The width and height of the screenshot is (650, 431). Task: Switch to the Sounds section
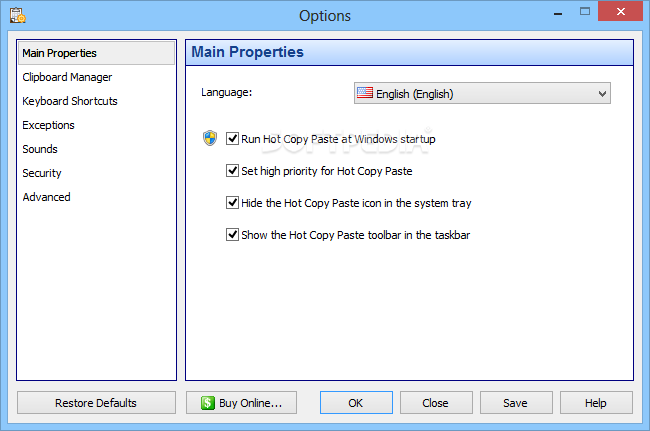point(40,149)
